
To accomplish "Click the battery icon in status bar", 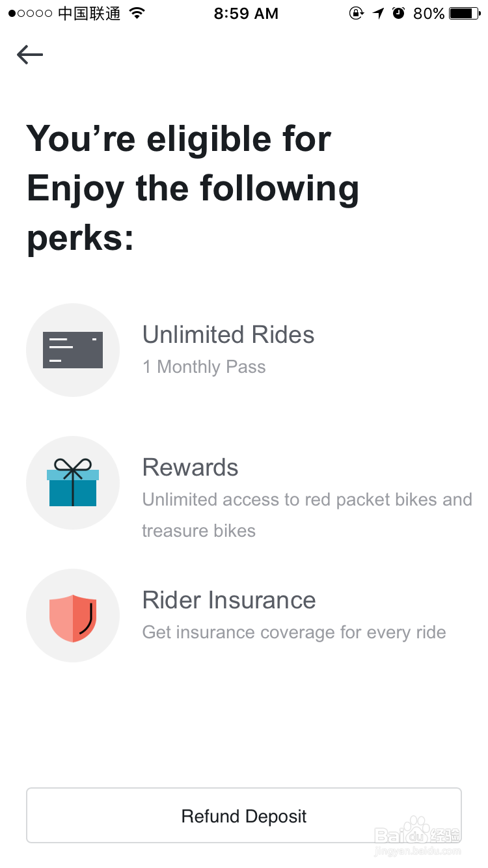I will pyautogui.click(x=465, y=13).
